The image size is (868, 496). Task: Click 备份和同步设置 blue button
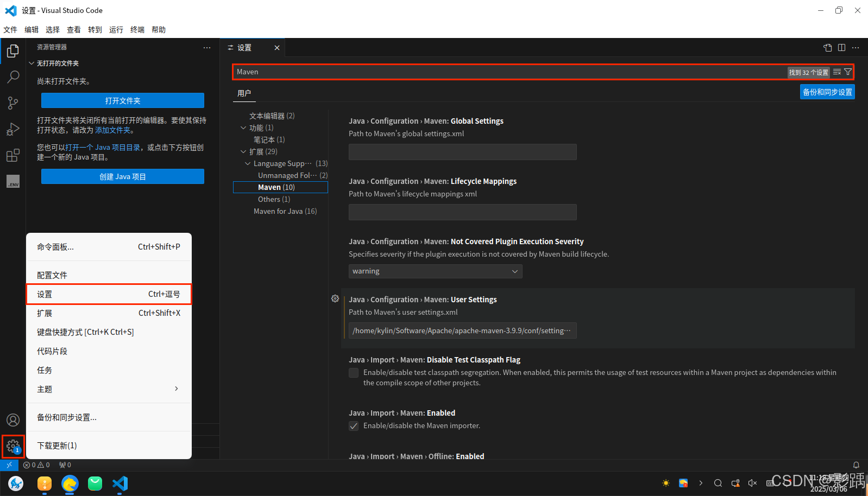827,92
